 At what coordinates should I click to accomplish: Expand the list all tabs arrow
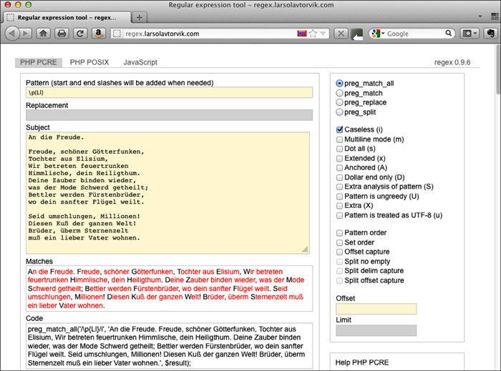click(x=480, y=17)
